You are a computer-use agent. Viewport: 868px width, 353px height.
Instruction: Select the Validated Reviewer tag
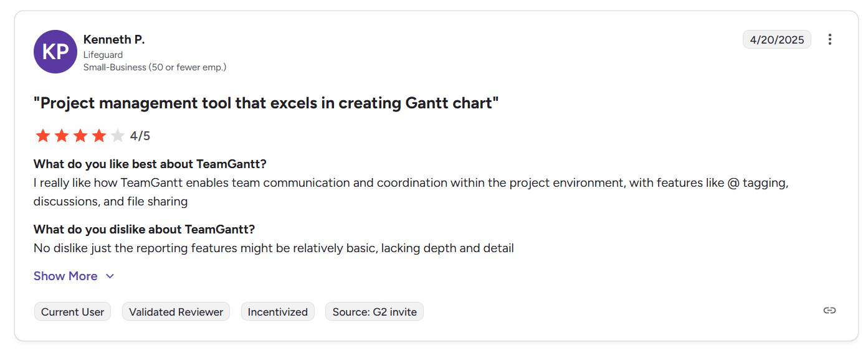(176, 312)
